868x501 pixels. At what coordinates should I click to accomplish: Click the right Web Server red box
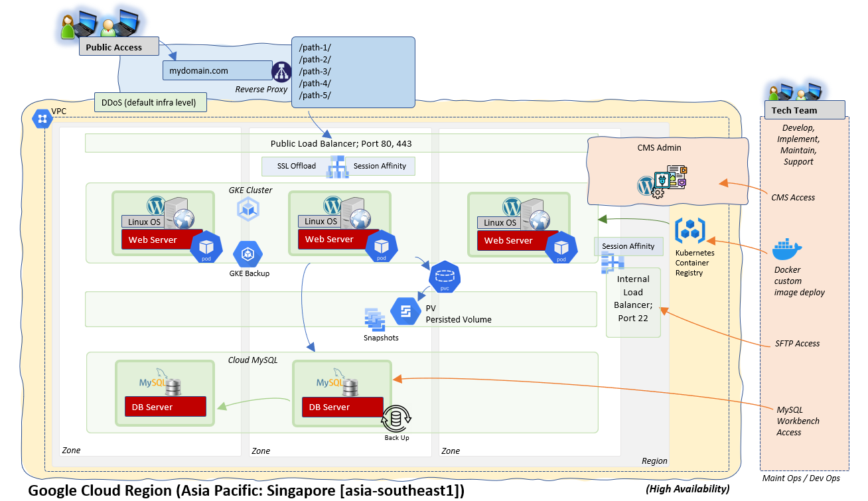click(518, 240)
